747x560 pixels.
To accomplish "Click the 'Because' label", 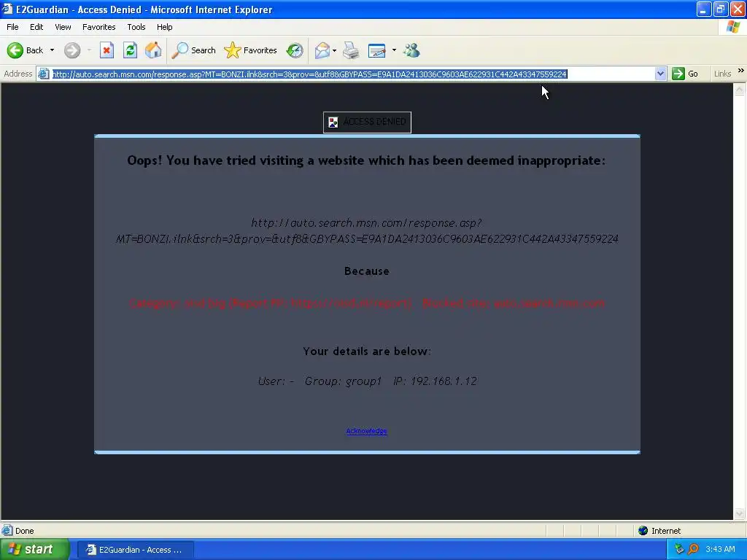I will [367, 271].
